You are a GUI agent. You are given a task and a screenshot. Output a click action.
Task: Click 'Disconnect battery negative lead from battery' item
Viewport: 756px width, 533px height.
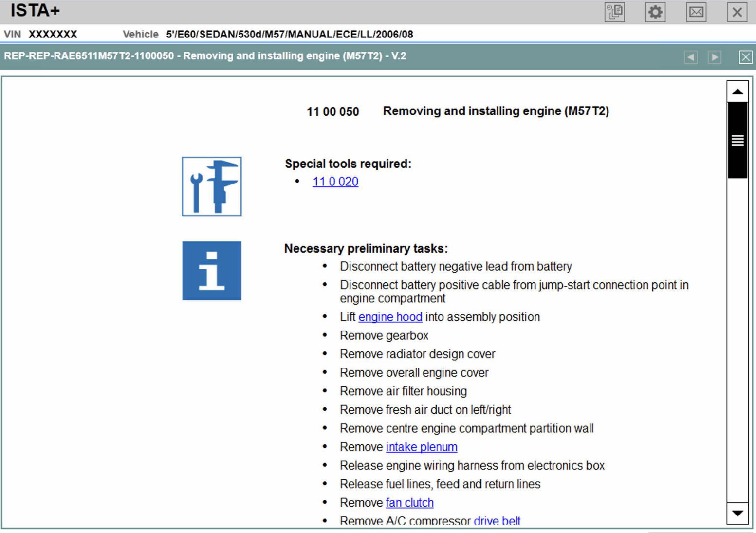(456, 266)
